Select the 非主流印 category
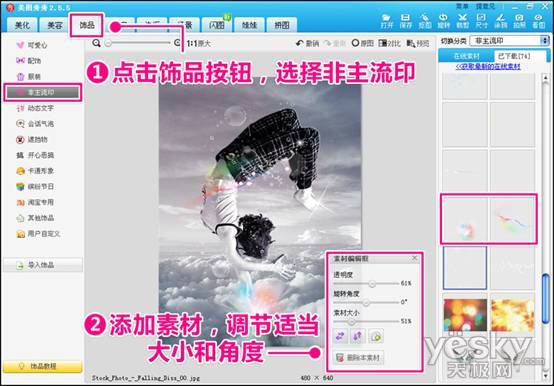This screenshot has height=386, width=554. [43, 93]
